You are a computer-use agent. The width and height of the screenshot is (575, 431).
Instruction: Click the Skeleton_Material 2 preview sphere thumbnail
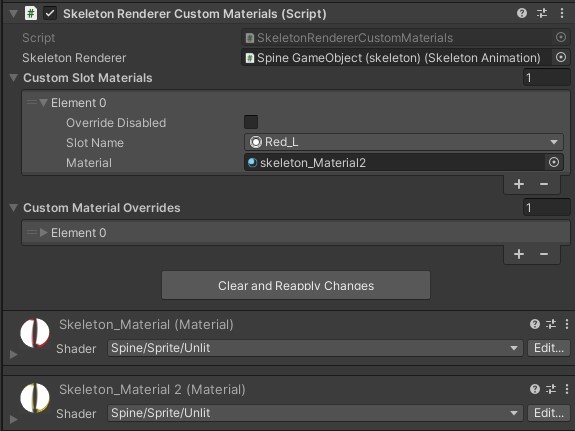click(35, 398)
